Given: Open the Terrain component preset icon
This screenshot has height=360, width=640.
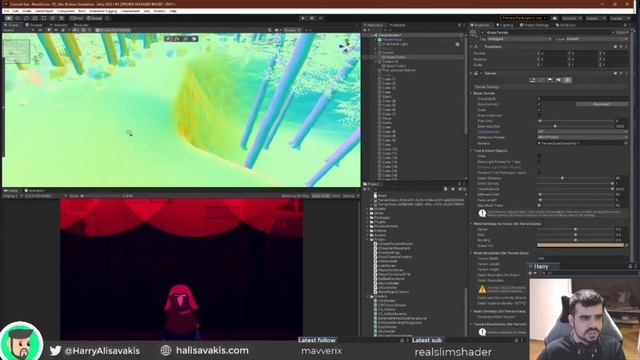Looking at the screenshot, I should [x=621, y=73].
